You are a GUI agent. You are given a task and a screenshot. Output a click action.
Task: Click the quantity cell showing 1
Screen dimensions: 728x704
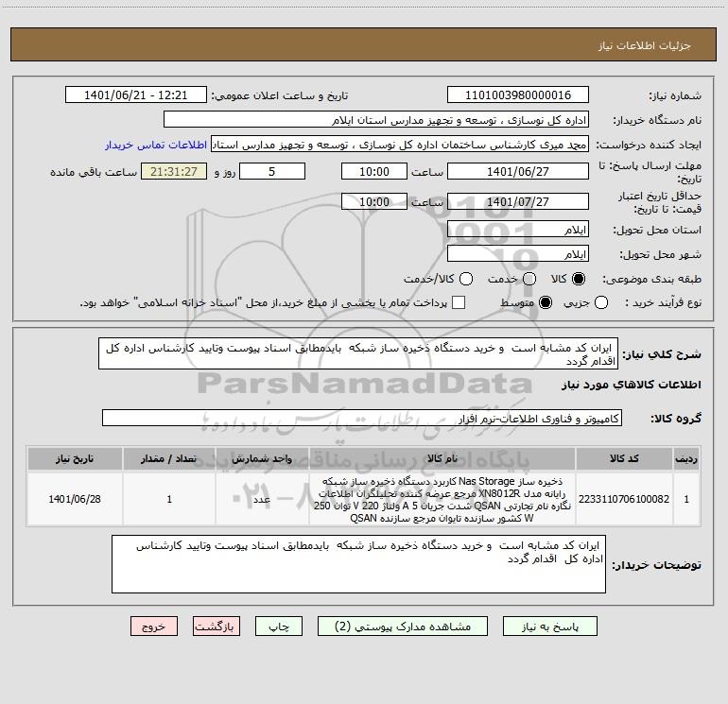click(x=169, y=499)
